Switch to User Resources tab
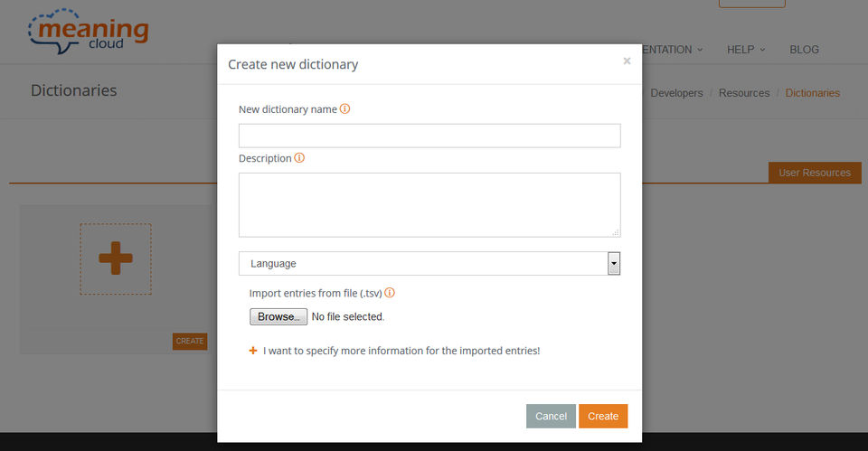Image resolution: width=868 pixels, height=451 pixels. click(814, 173)
